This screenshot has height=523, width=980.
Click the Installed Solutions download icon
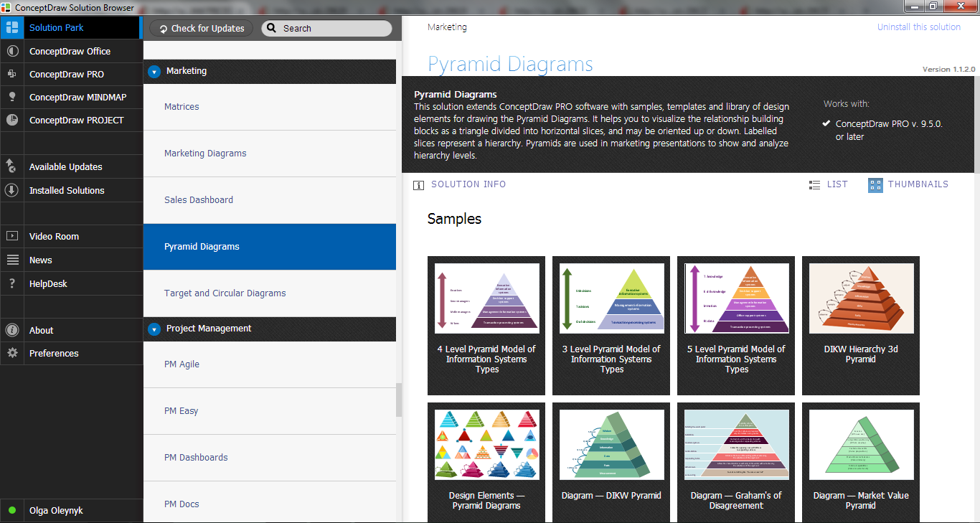tap(11, 190)
